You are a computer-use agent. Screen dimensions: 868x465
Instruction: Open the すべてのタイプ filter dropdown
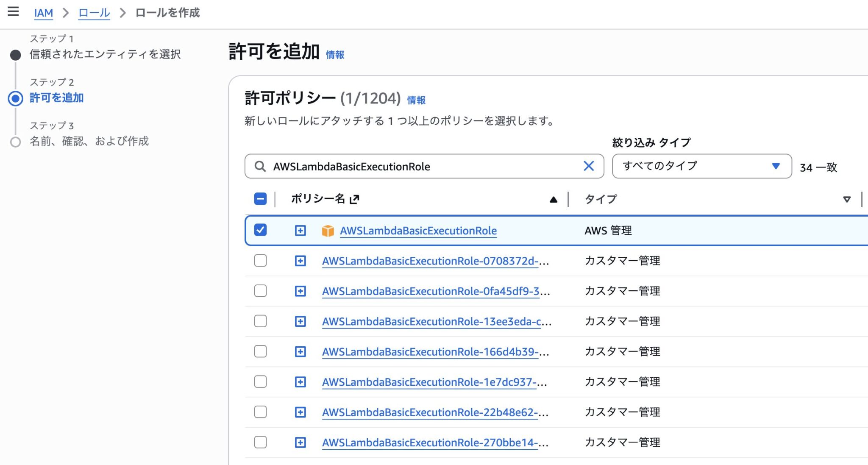click(x=701, y=166)
